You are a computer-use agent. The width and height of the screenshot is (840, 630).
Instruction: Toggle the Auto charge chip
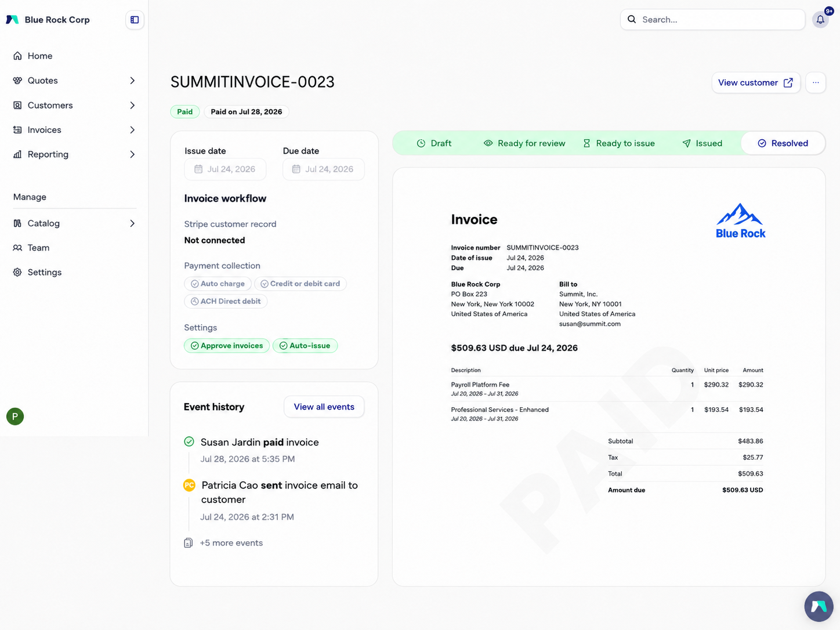tap(218, 284)
